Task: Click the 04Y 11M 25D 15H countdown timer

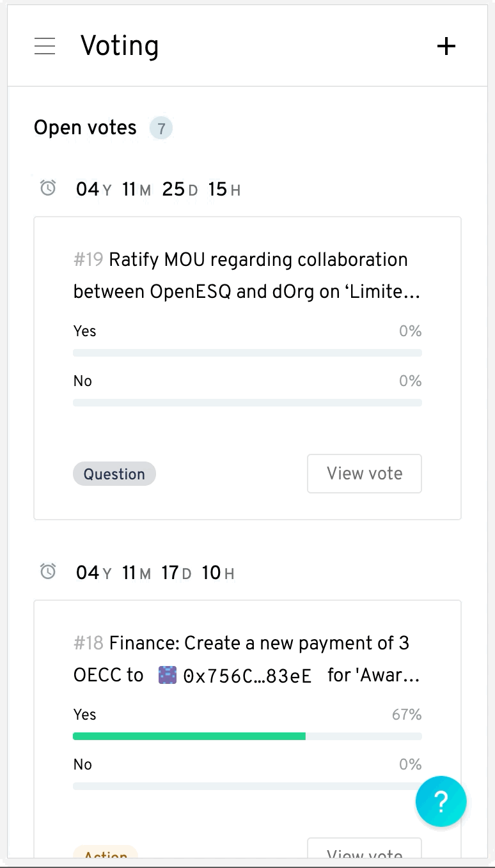Action: pyautogui.click(x=158, y=189)
